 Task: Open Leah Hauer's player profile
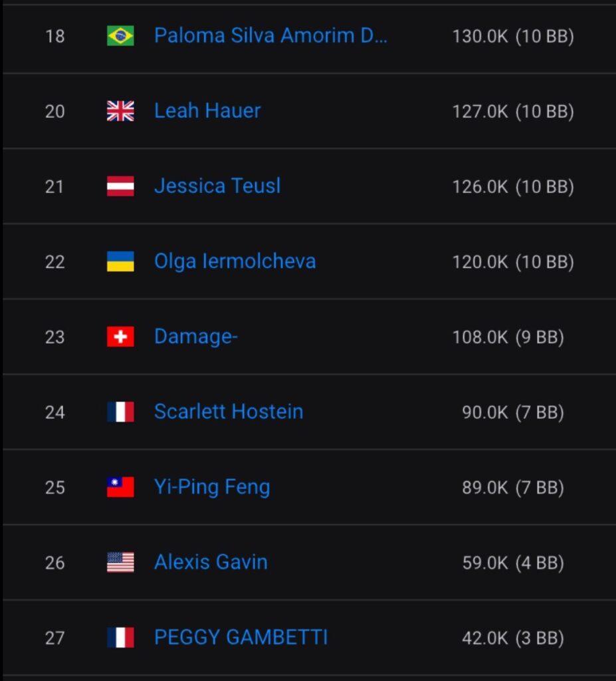[207, 111]
